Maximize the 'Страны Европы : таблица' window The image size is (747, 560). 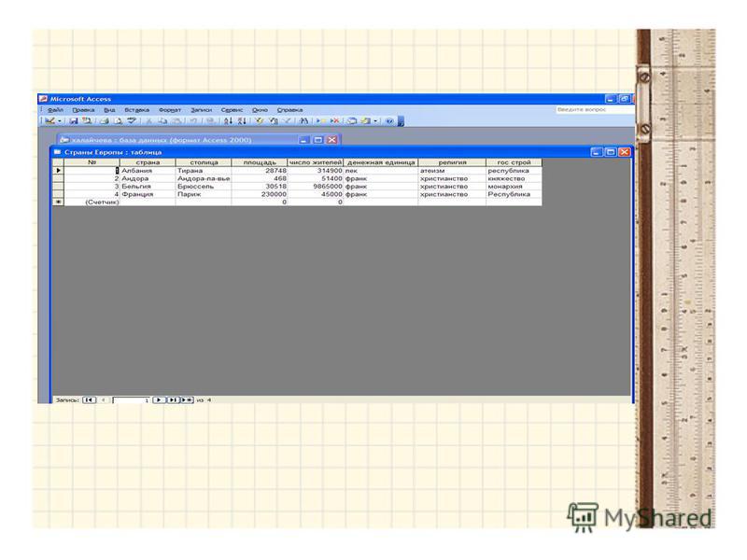pos(611,152)
